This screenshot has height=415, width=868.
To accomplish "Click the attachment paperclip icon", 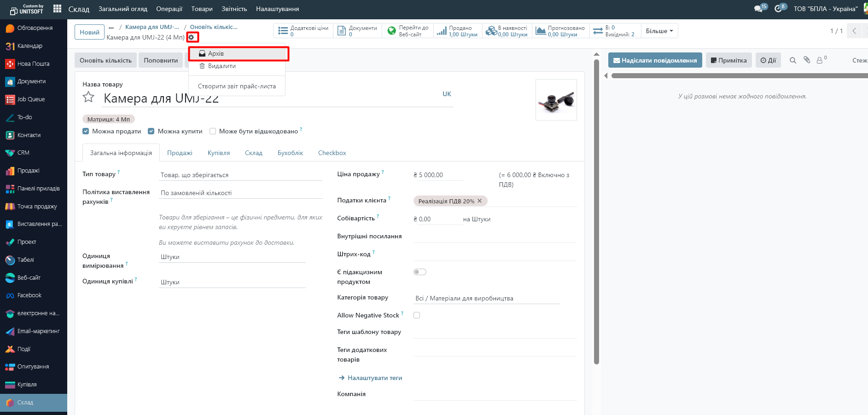I will pyautogui.click(x=807, y=60).
